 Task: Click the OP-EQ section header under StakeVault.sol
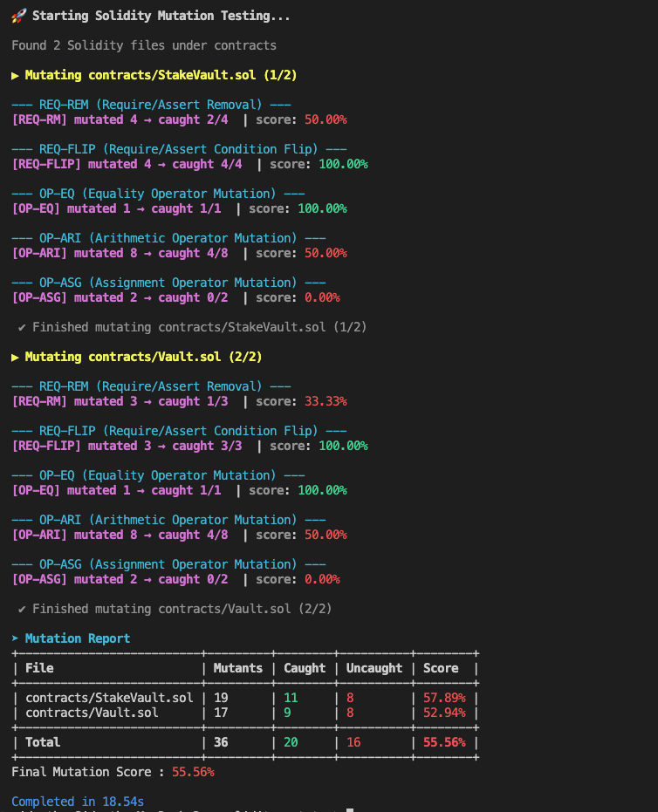click(x=158, y=194)
